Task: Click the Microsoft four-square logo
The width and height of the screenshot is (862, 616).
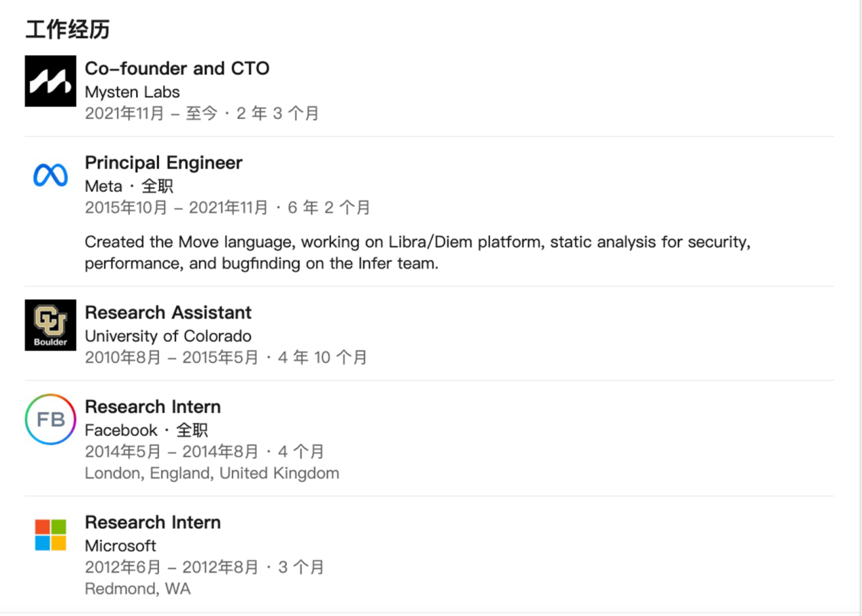Action: 50,534
